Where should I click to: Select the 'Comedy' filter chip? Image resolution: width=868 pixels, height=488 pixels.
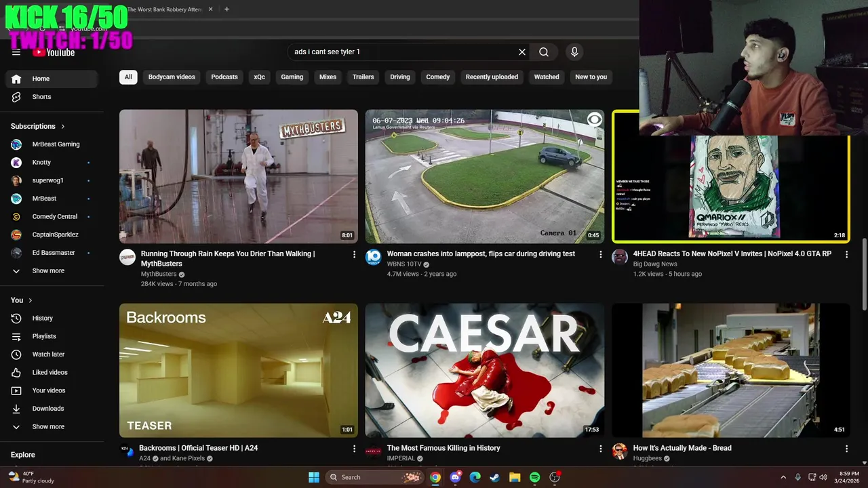tap(438, 77)
